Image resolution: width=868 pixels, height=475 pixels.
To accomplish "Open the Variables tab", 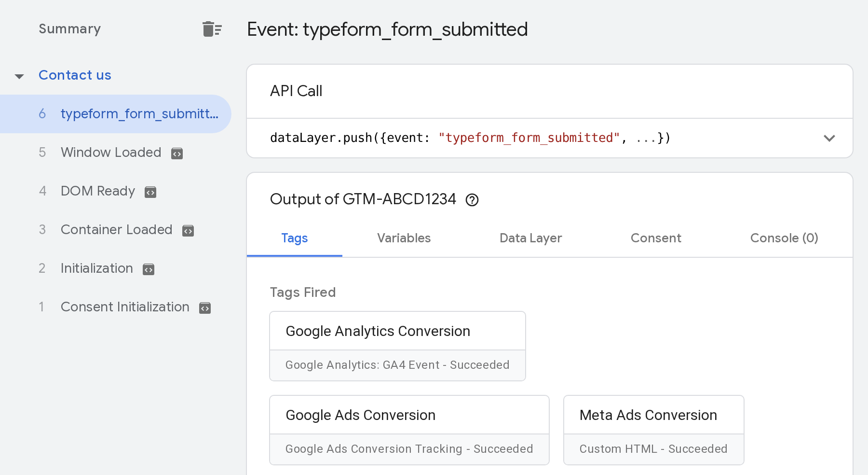I will click(x=404, y=238).
